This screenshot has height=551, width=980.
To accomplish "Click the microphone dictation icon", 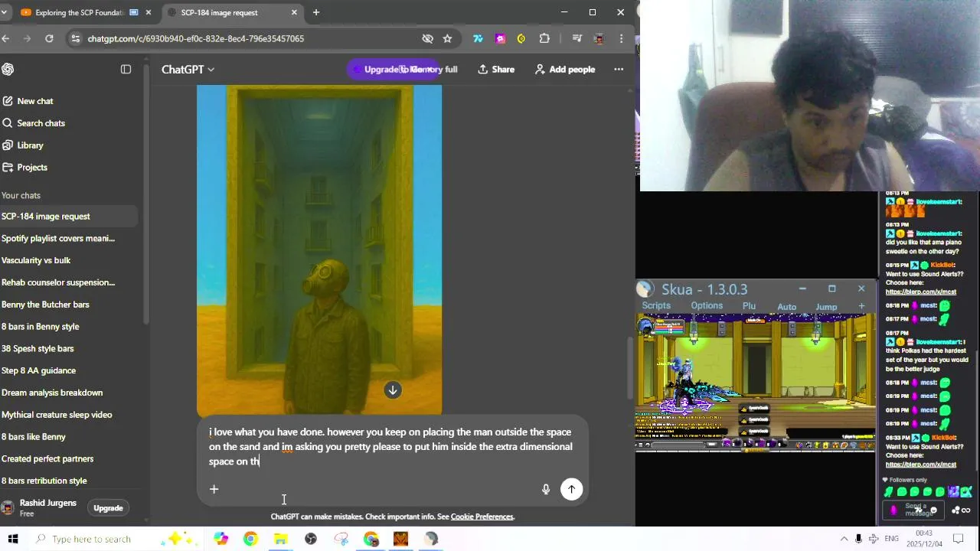I will pyautogui.click(x=546, y=489).
